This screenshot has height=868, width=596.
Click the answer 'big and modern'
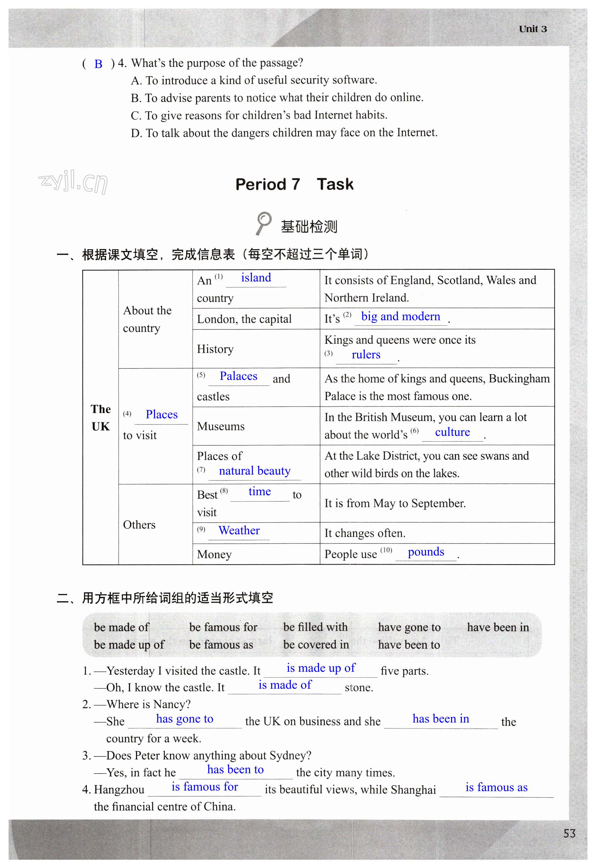tap(400, 316)
